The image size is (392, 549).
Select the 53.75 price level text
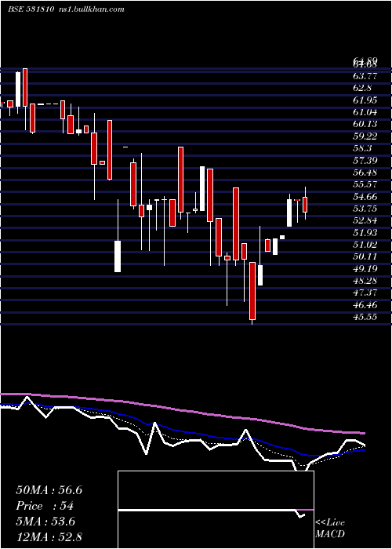pyautogui.click(x=365, y=209)
